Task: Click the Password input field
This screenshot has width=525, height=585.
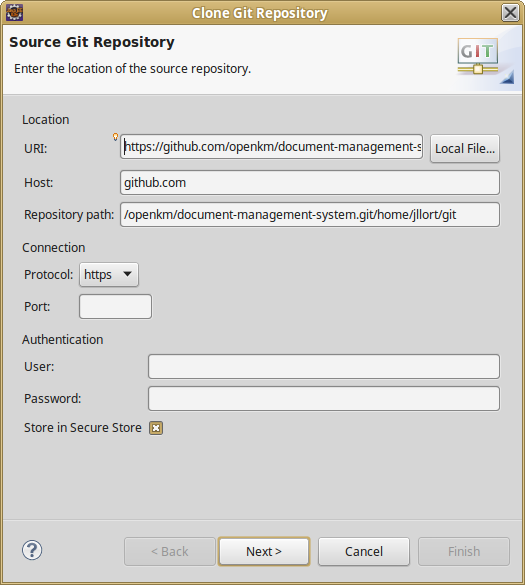Action: pyautogui.click(x=324, y=398)
